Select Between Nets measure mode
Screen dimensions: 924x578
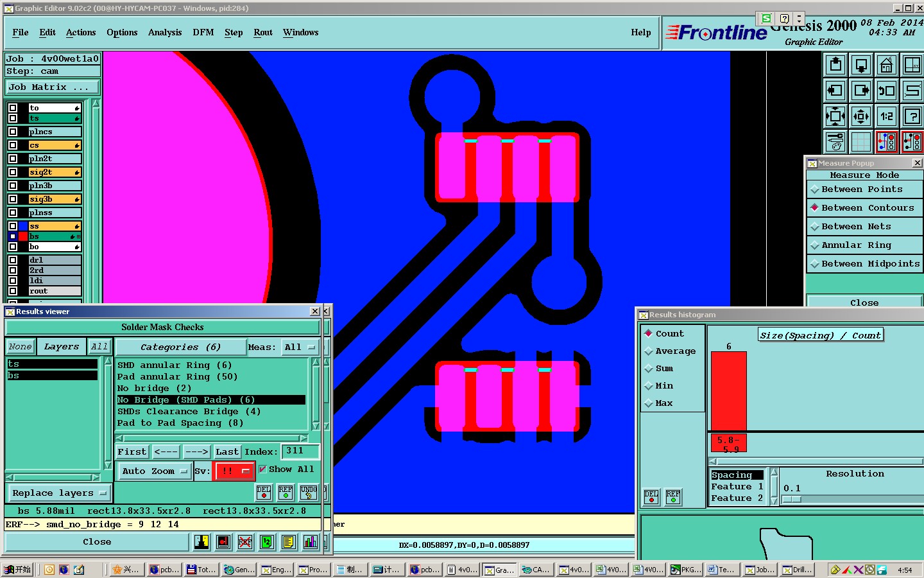click(864, 227)
